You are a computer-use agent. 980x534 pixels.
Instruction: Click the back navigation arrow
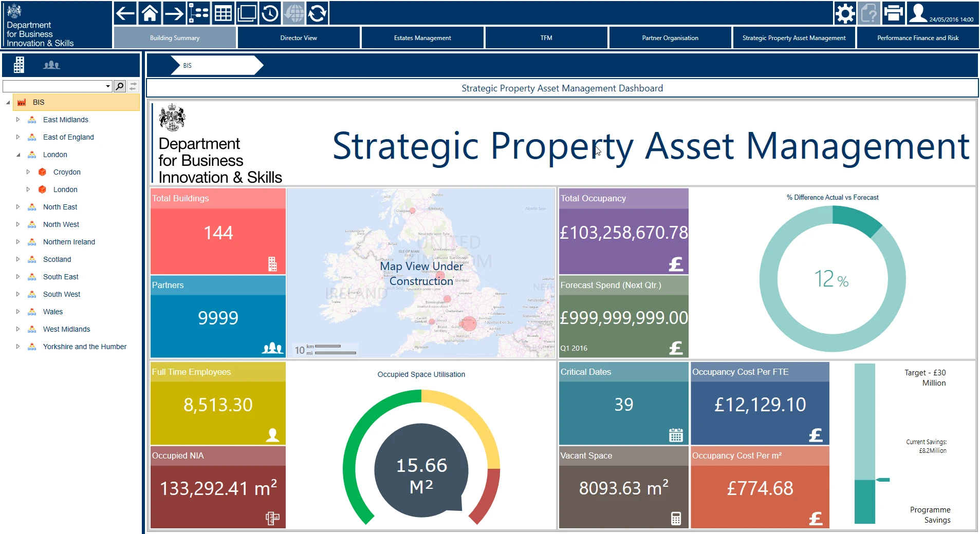125,13
